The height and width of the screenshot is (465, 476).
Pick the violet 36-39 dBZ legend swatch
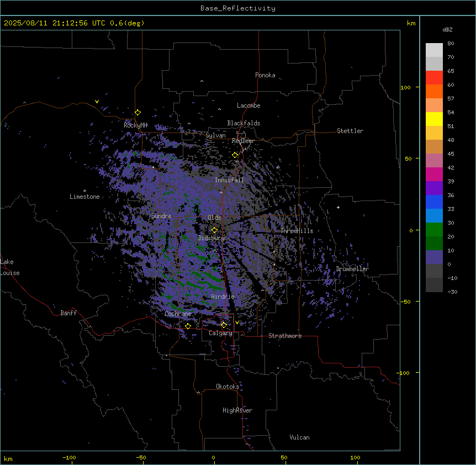(434, 188)
